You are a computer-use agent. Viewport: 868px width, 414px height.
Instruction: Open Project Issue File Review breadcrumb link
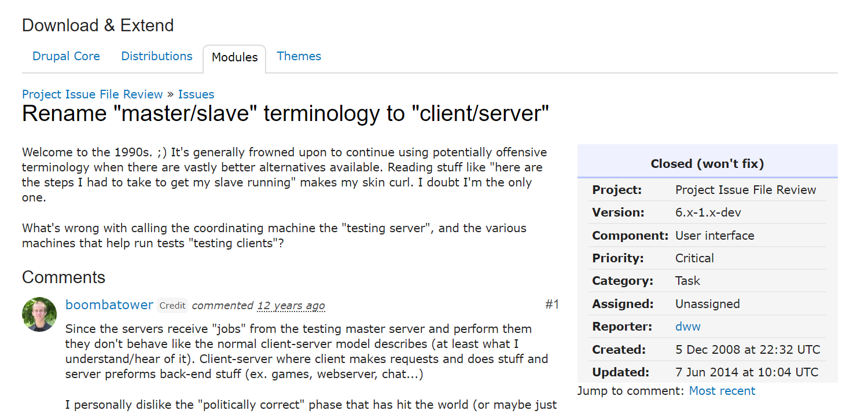[x=93, y=94]
